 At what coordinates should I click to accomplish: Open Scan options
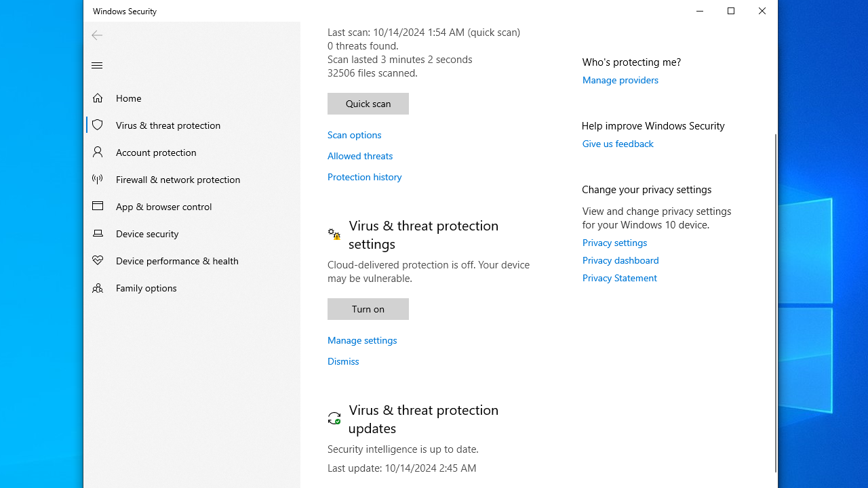click(354, 135)
